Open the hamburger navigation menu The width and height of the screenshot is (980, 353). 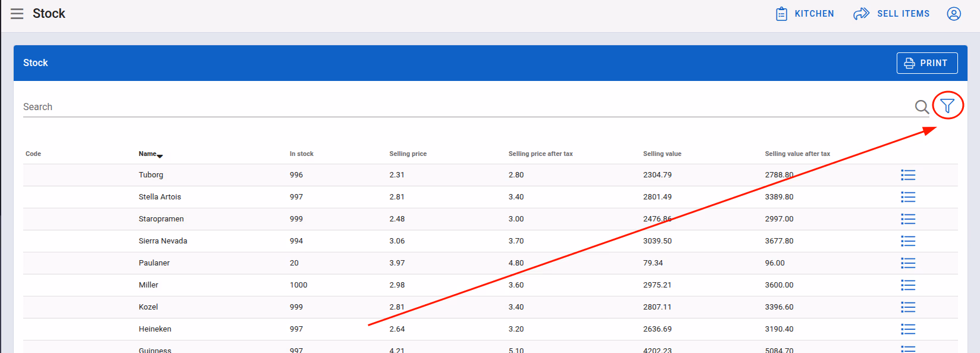click(17, 14)
